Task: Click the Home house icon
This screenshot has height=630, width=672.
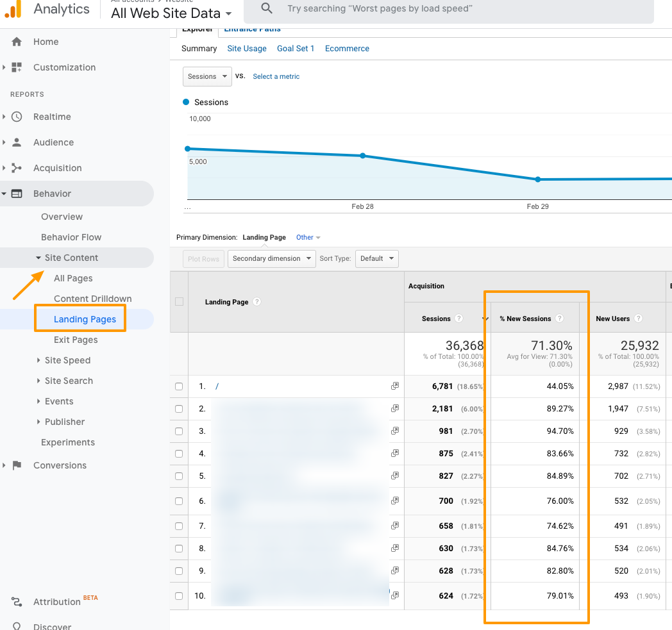Action: [x=17, y=42]
